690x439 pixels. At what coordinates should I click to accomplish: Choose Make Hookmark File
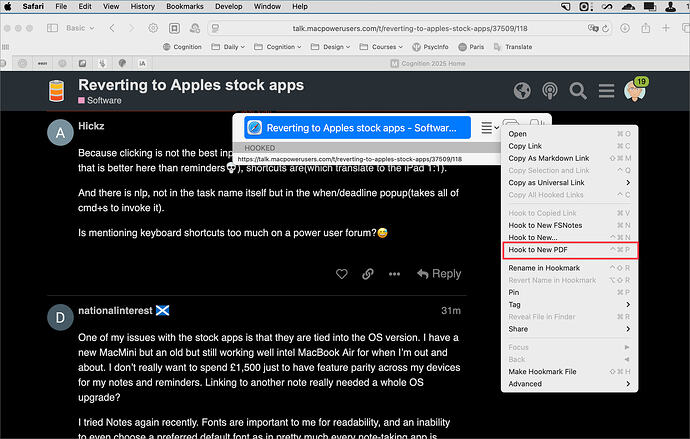pos(569,372)
